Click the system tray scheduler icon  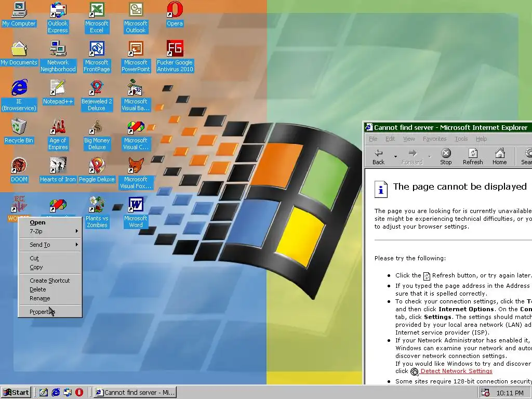(485, 393)
